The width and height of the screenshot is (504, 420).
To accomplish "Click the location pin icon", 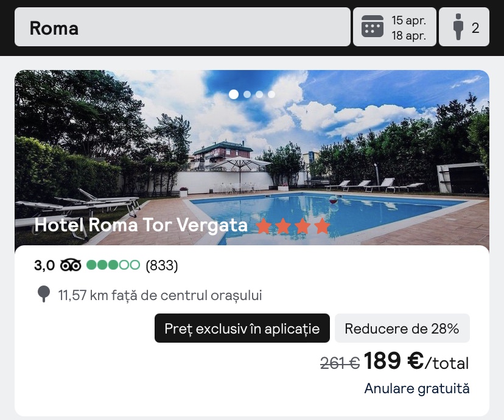I will coord(44,295).
